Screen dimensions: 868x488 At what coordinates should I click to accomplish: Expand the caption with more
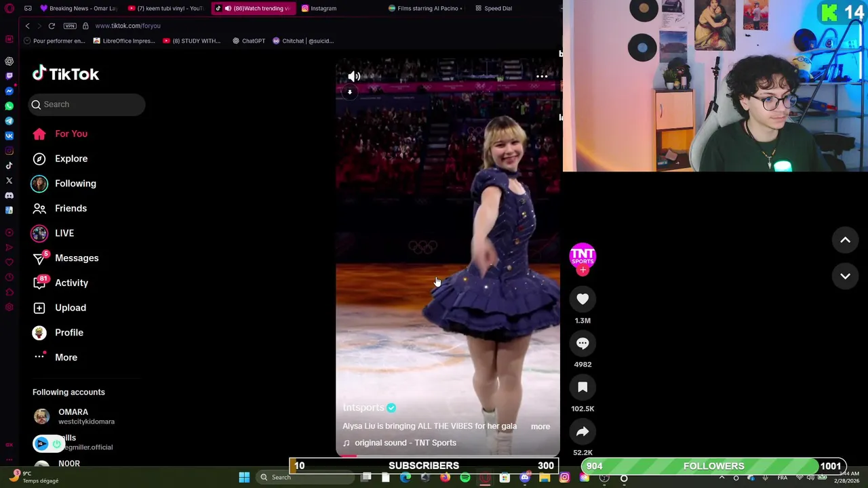point(540,426)
